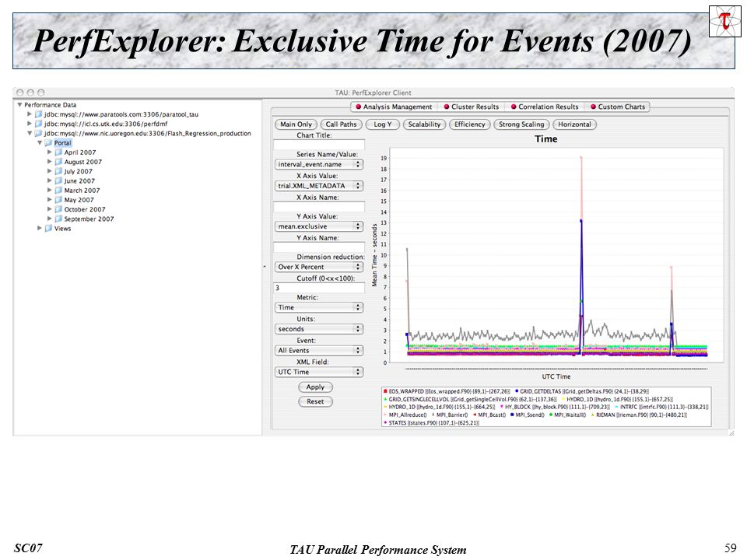
Task: Toggle the Scalability chart option
Action: 424,124
